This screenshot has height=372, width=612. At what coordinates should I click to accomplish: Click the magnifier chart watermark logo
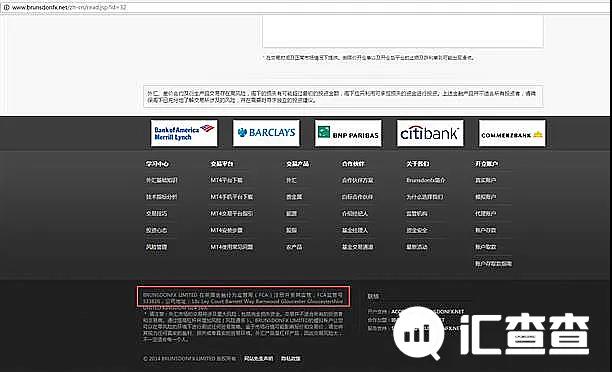point(419,333)
